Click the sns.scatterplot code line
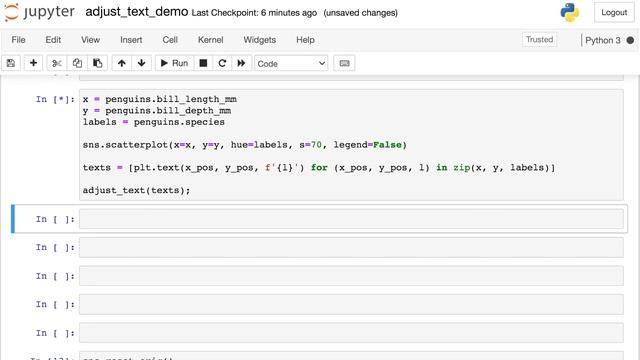The width and height of the screenshot is (640, 360). tap(244, 145)
